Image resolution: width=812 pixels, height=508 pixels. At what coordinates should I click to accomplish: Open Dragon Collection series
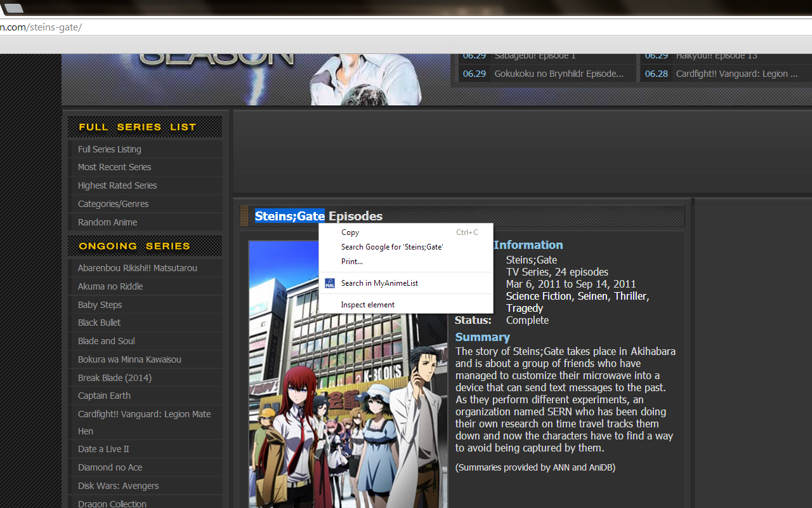112,504
